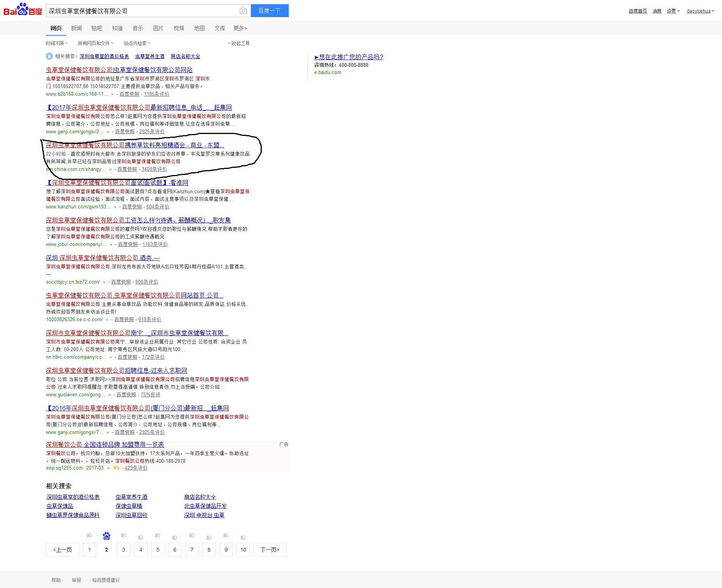Switch to the 地图 tab
722x588 pixels.
pyautogui.click(x=199, y=28)
